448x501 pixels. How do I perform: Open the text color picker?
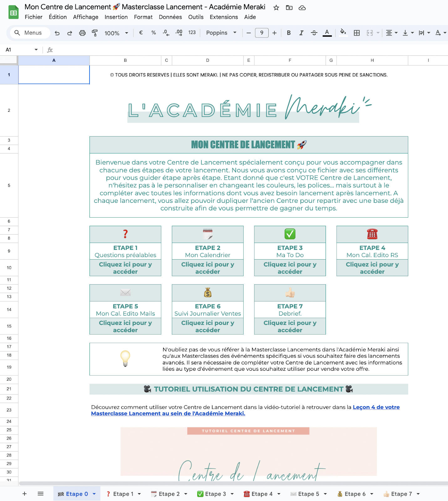pos(327,33)
